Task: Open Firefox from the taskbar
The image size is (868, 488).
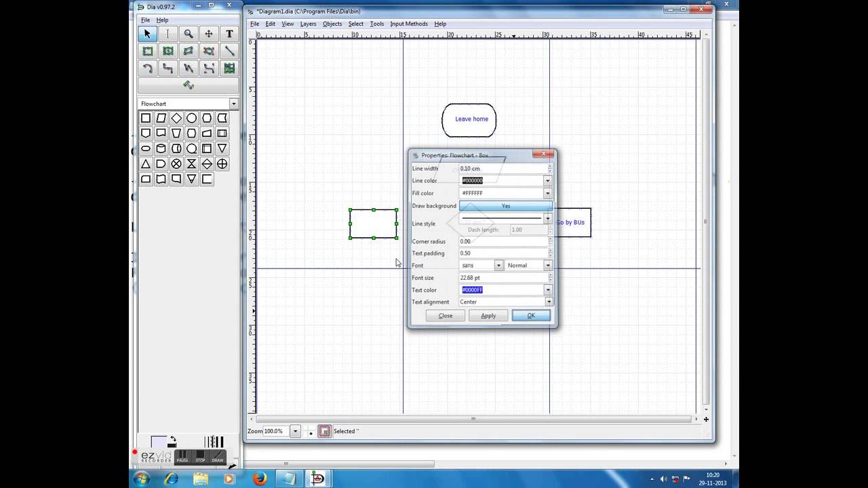Action: 260,479
